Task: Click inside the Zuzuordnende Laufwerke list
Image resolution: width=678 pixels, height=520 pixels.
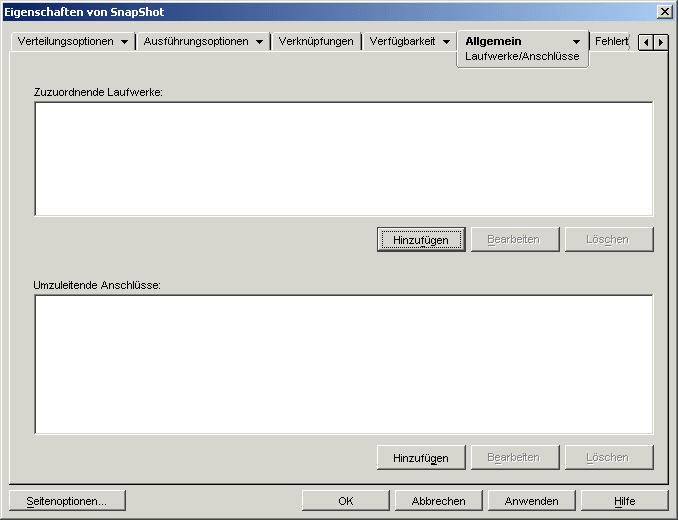Action: 343,159
